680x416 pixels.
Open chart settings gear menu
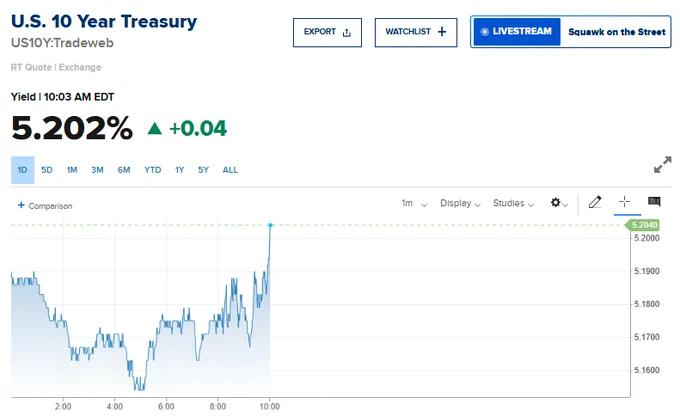559,203
